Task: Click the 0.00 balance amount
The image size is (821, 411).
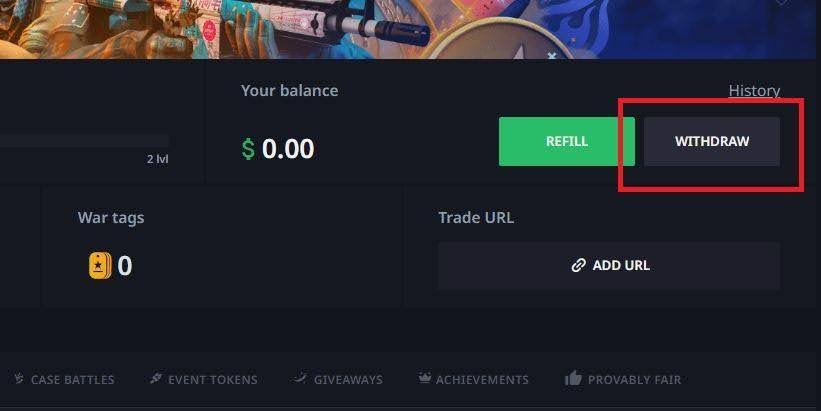Action: point(288,149)
